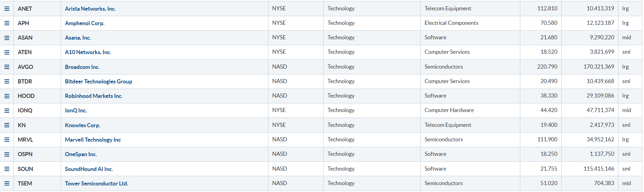
Task: Open row menu icon for BTDR
Action: [x=7, y=81]
